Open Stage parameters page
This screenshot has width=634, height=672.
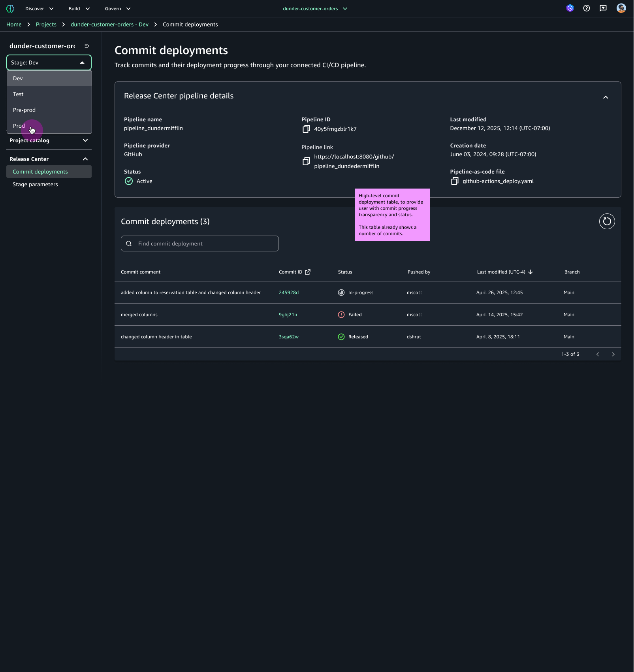[x=35, y=184]
